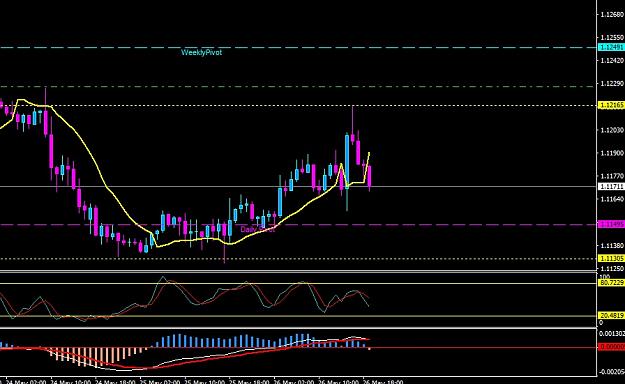The height and width of the screenshot is (384, 625).
Task: Click the magenta Daily Pivot label
Action: click(257, 229)
